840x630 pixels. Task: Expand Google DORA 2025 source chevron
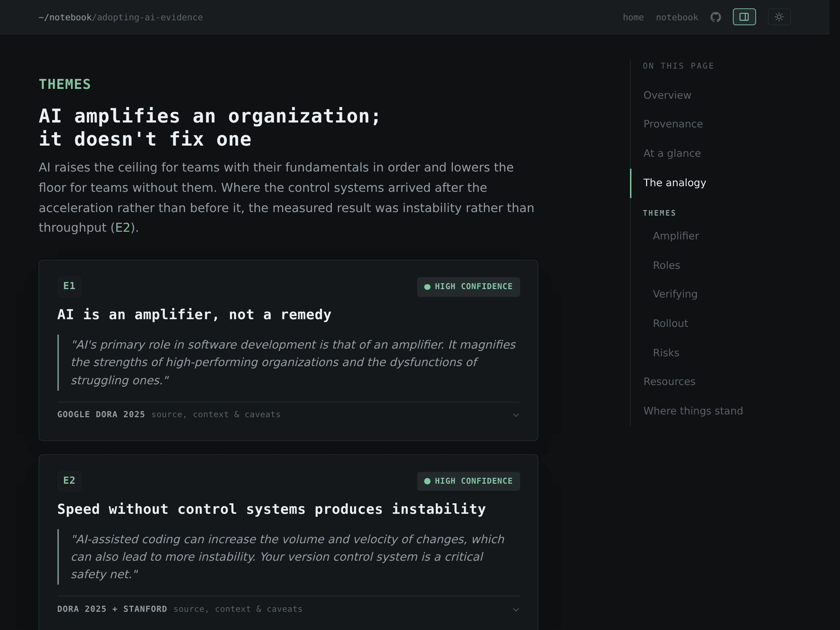tap(515, 415)
